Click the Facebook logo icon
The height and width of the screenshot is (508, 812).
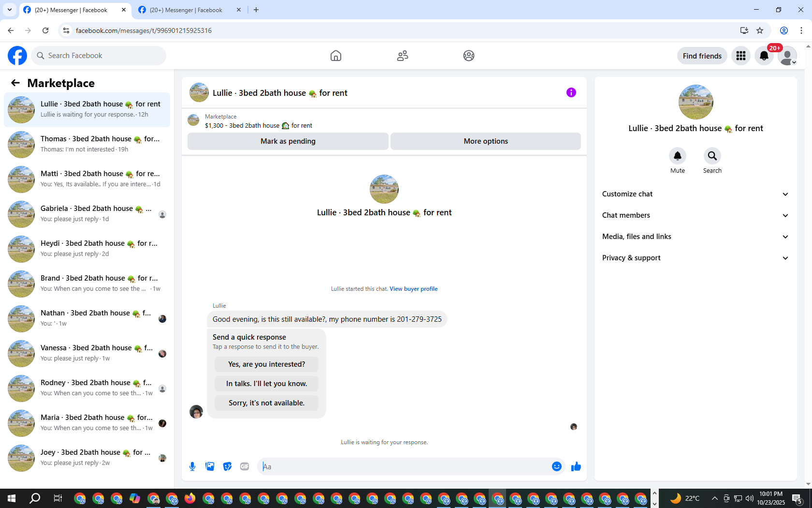[x=17, y=56]
